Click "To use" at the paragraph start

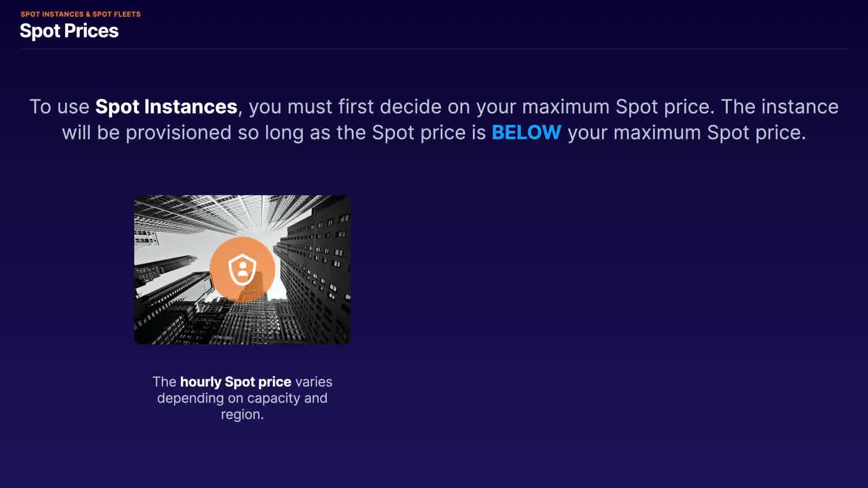pyautogui.click(x=59, y=107)
